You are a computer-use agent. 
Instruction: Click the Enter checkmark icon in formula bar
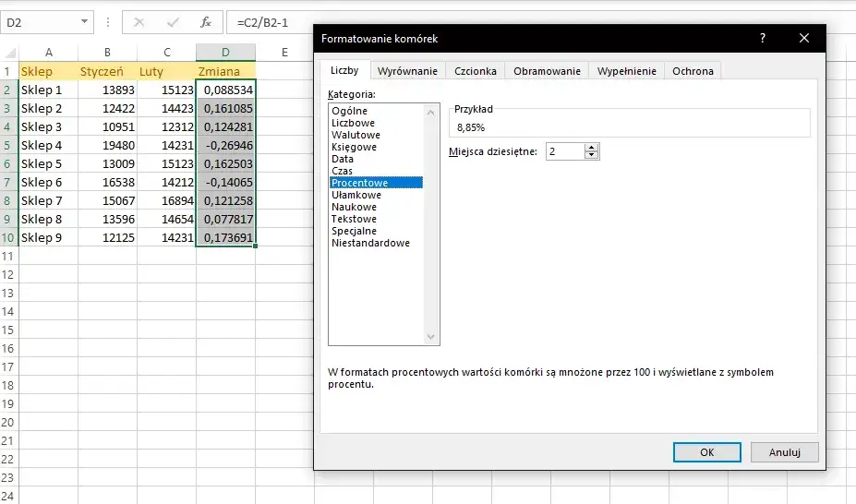(x=173, y=22)
